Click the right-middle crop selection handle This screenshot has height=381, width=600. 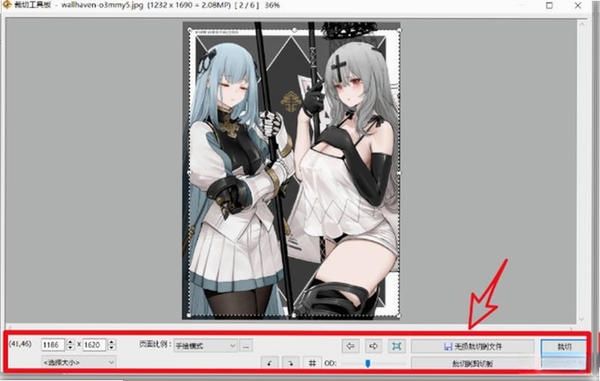399,173
